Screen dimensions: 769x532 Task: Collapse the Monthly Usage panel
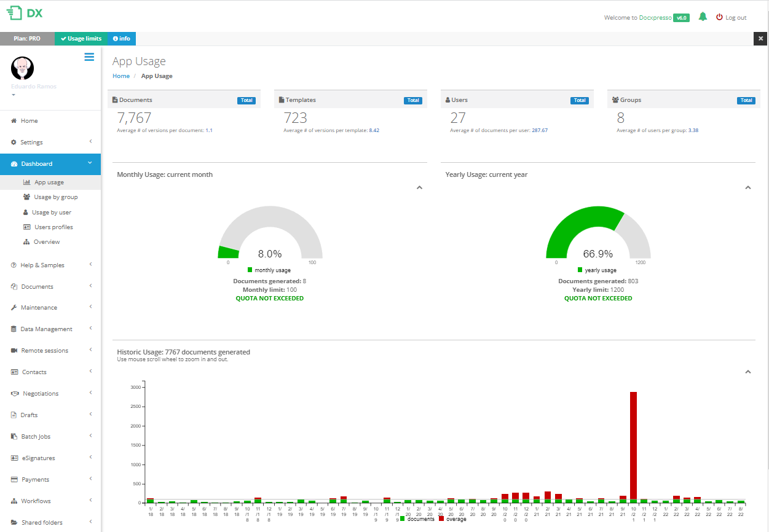pyautogui.click(x=419, y=187)
